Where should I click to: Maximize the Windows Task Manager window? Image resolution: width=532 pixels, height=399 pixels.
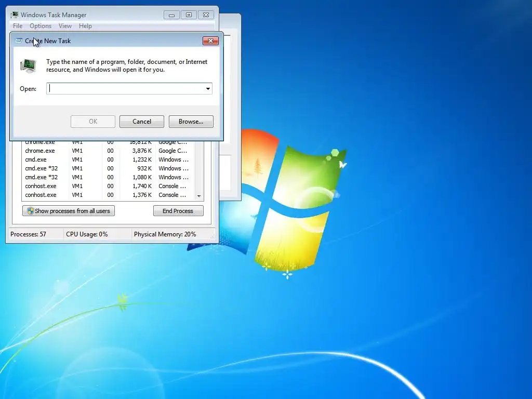(189, 15)
